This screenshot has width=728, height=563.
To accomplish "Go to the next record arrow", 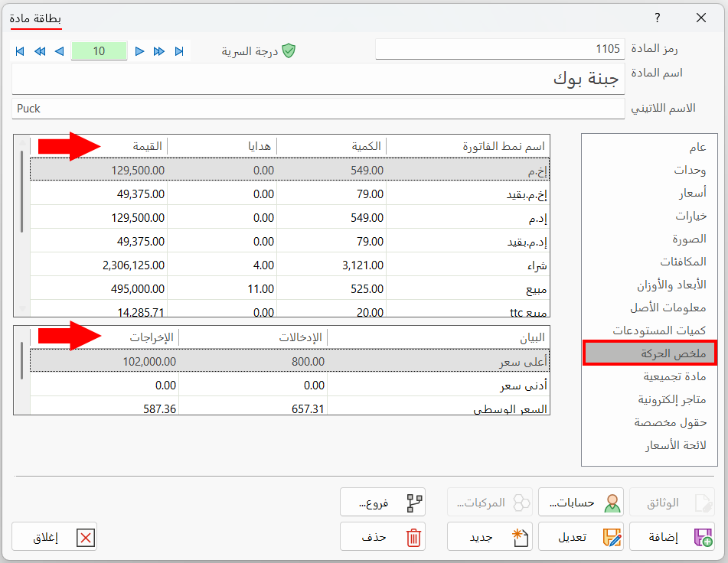I will click(x=139, y=51).
